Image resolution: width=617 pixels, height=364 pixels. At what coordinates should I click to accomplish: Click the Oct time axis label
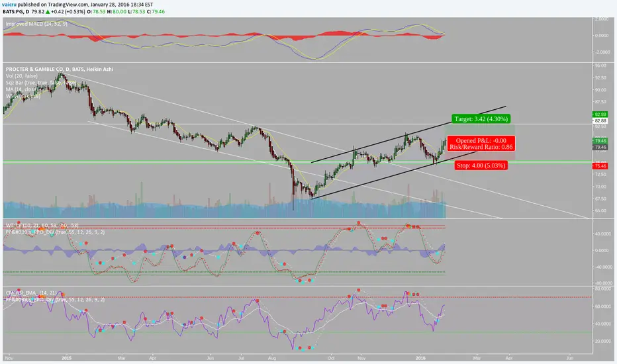331,358
